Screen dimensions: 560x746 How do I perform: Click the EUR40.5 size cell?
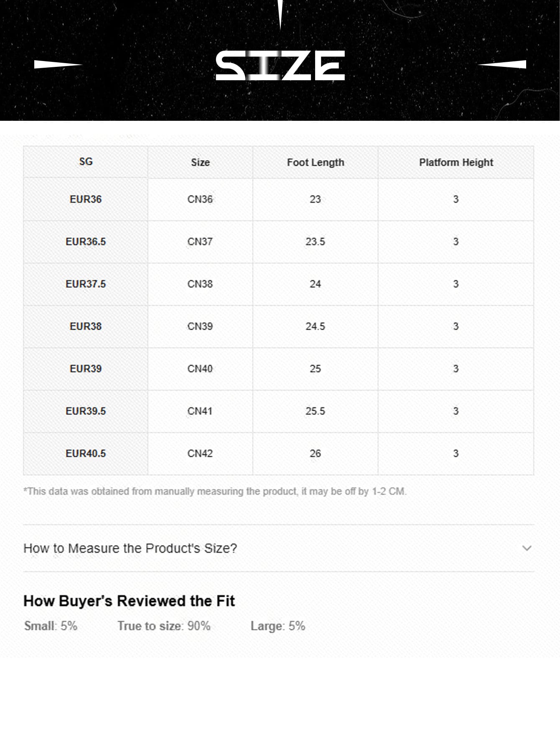[86, 453]
